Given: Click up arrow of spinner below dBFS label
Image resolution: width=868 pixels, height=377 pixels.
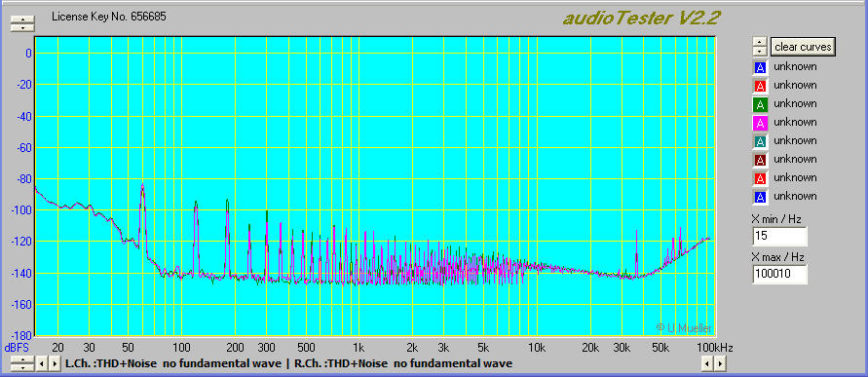Looking at the screenshot, I should [x=22, y=359].
